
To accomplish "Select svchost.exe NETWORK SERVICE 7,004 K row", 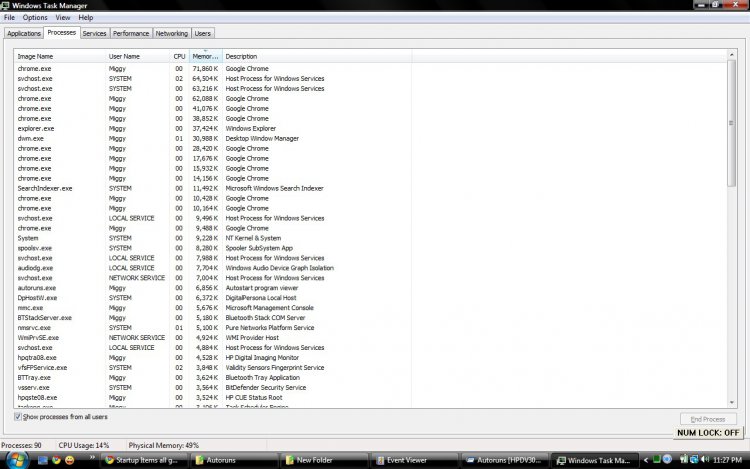I will click(213, 278).
